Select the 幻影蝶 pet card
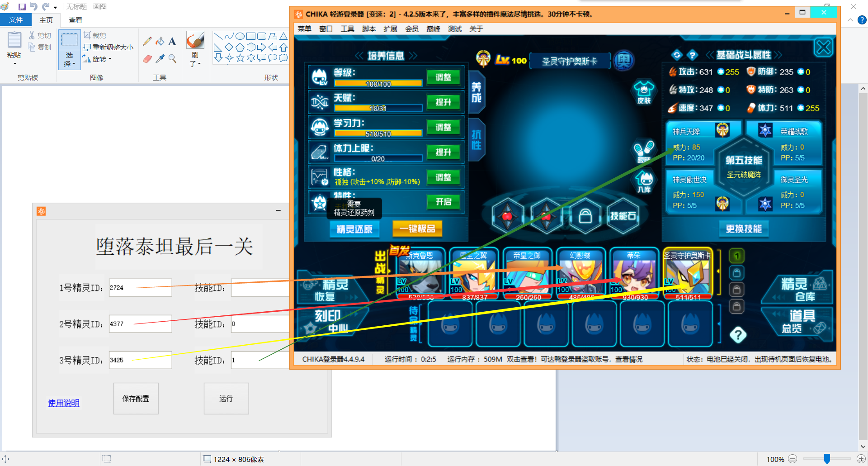This screenshot has height=466, width=868. pos(581,274)
